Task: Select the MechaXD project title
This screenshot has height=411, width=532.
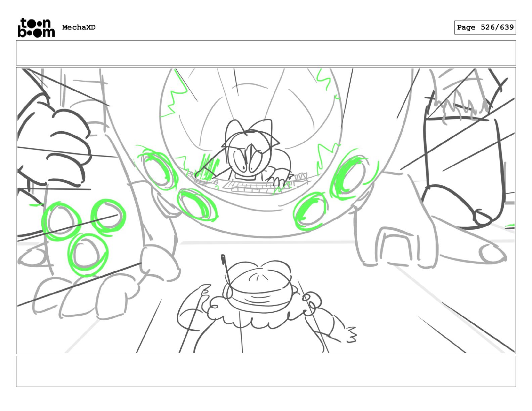Action: coord(79,28)
